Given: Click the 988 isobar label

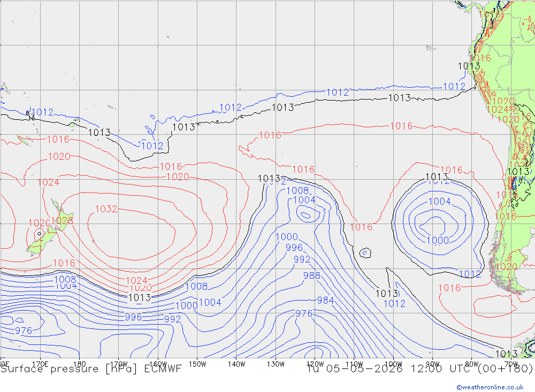Looking at the screenshot, I should coord(312,275).
